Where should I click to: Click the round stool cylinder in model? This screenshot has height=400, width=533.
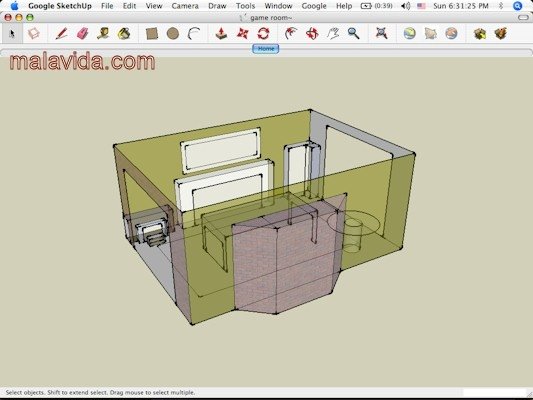point(353,236)
